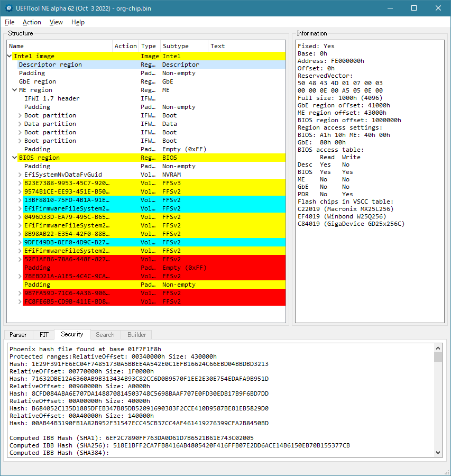Expand the 9B7FA59D-71C6-4A36 volume

(20, 293)
